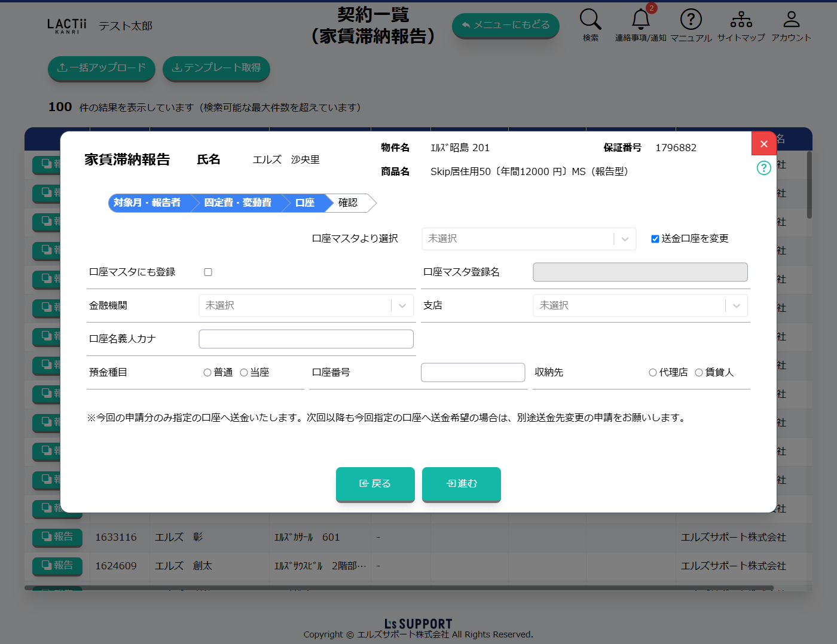The height and width of the screenshot is (644, 837).
Task: Open the サイトマップ icon
Action: (x=741, y=20)
